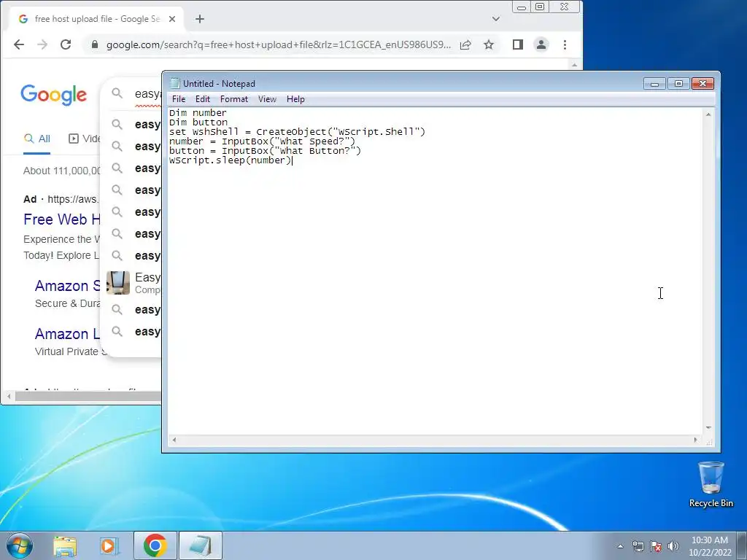Open the volume speaker tray icon
The height and width of the screenshot is (560, 747).
click(673, 546)
